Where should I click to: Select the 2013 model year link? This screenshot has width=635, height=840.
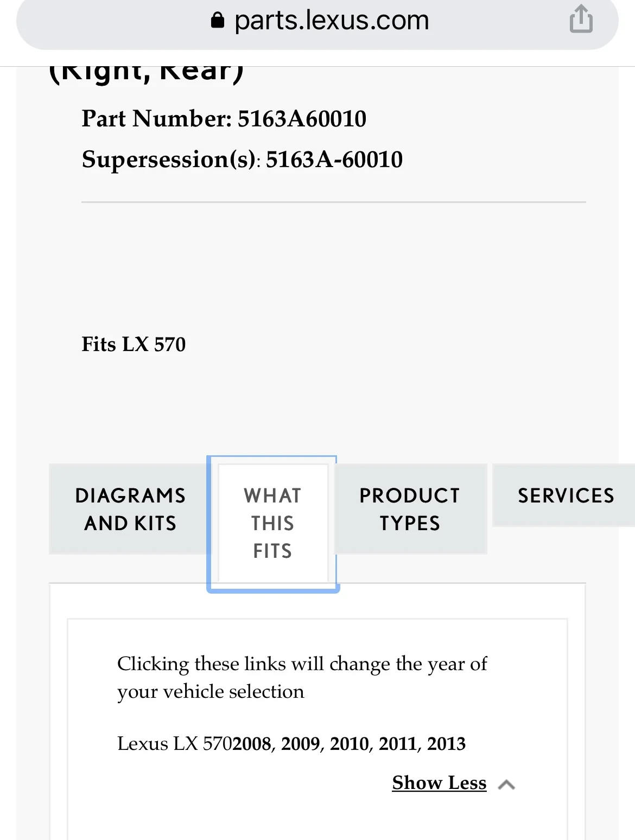(x=446, y=743)
